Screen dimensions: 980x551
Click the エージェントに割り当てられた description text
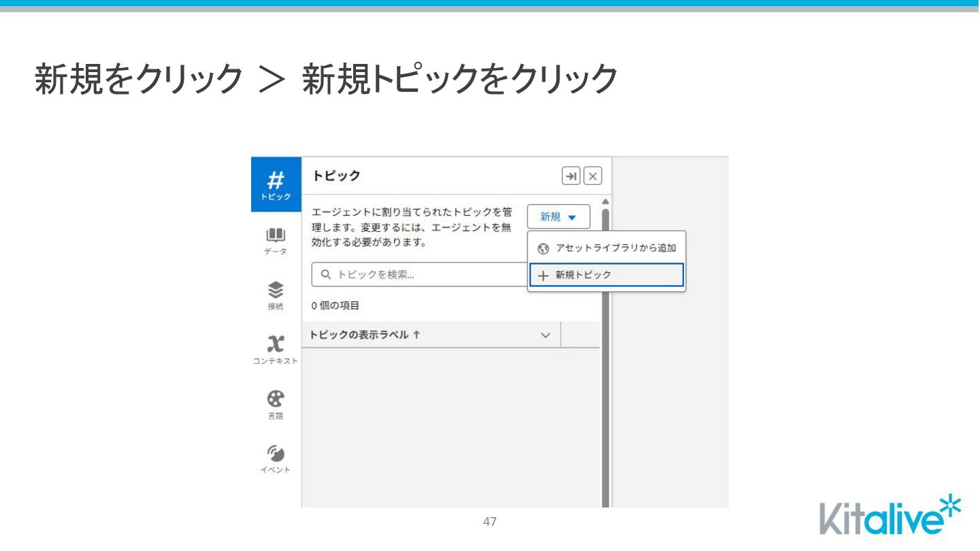click(x=412, y=227)
